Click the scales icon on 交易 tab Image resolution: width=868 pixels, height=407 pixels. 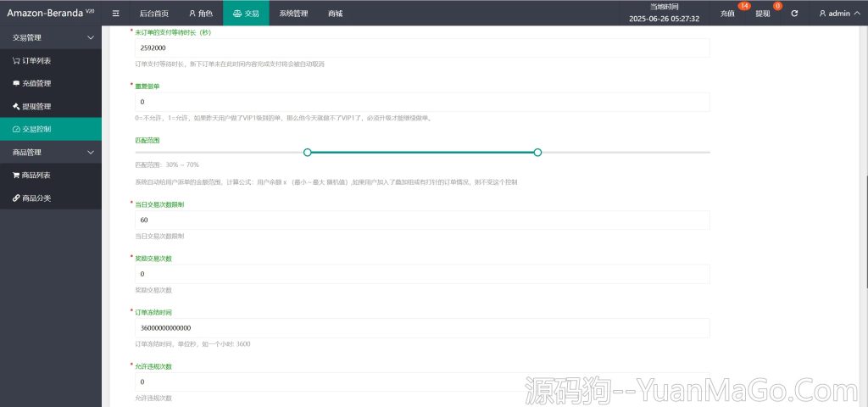click(237, 14)
